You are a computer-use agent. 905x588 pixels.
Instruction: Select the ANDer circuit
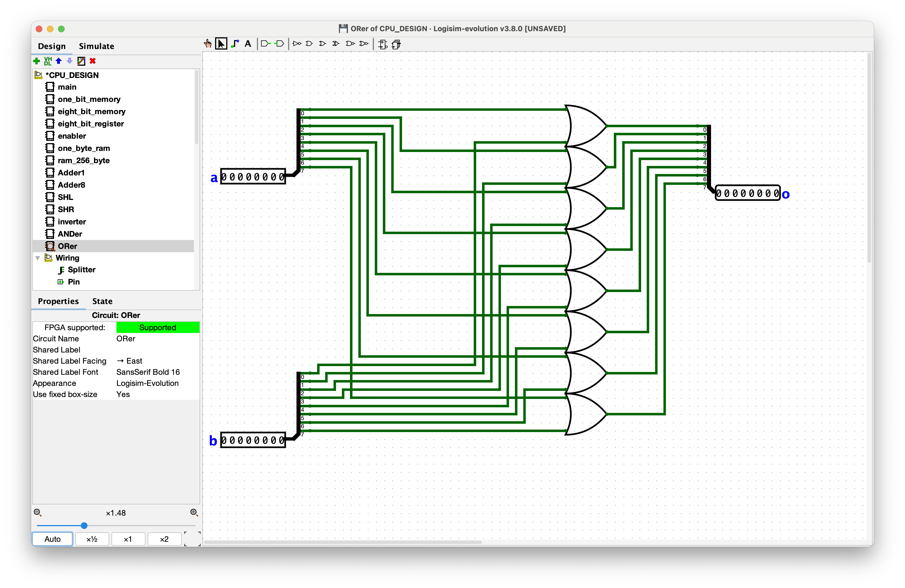click(x=70, y=234)
